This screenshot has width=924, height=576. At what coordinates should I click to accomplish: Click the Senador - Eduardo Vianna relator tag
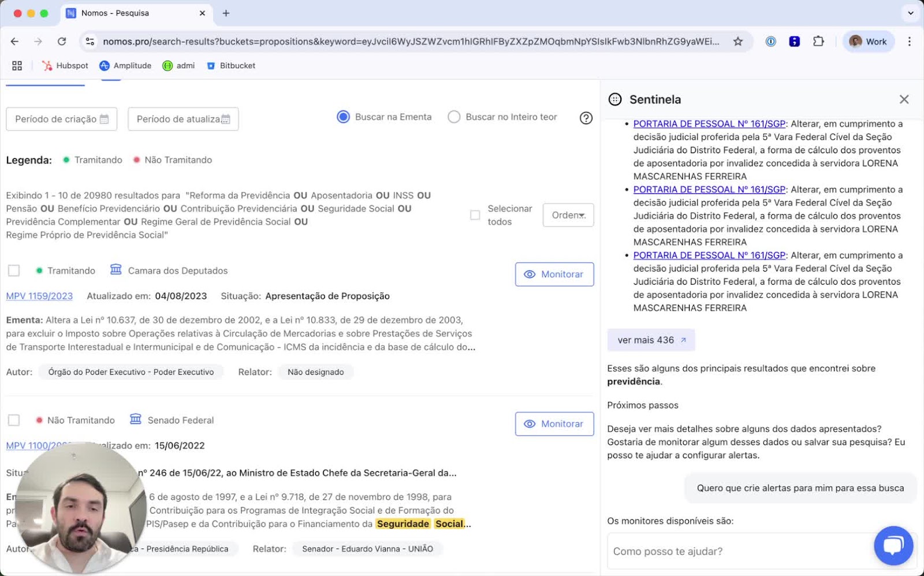tap(368, 549)
